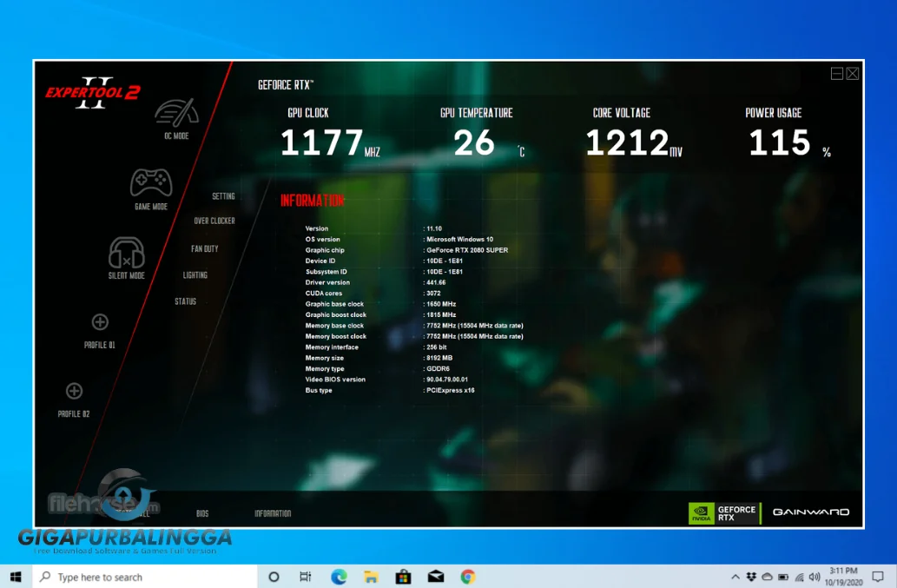Select the Microsoft Windows 10 value

pyautogui.click(x=459, y=239)
